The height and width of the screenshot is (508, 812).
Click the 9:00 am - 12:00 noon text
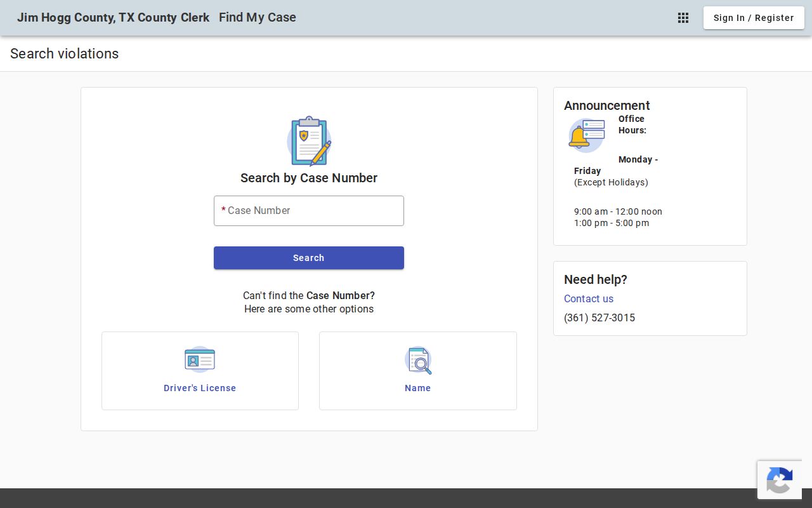pyautogui.click(x=618, y=211)
